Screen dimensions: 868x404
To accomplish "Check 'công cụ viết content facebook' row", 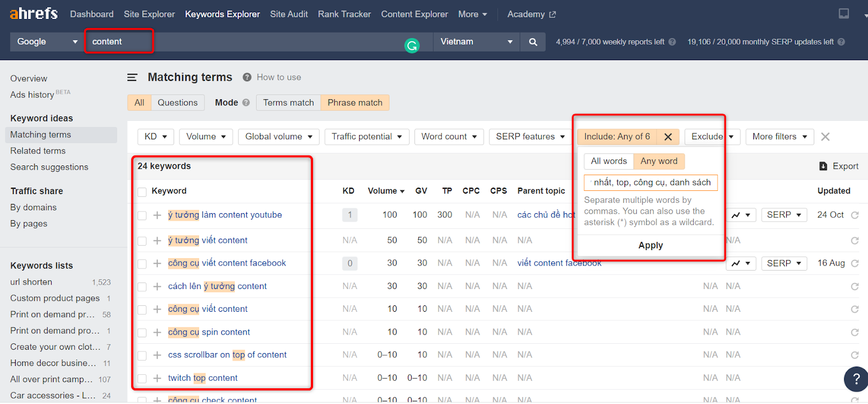I will tap(142, 264).
